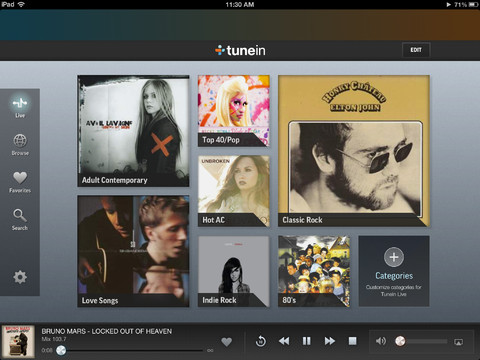Viewport: 480px width, 360px height.
Task: Click the tunein logo
Action: (x=240, y=50)
